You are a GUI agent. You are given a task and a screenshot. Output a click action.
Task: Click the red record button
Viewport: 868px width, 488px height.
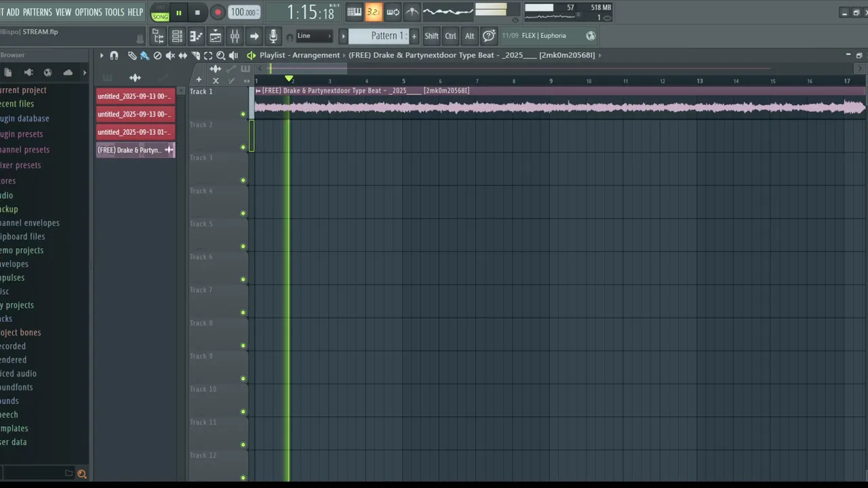(x=218, y=12)
